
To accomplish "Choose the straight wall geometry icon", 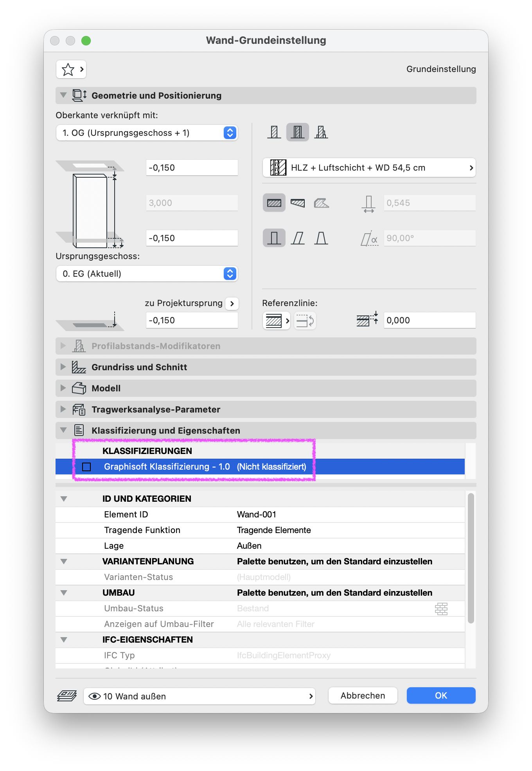I will point(274,203).
